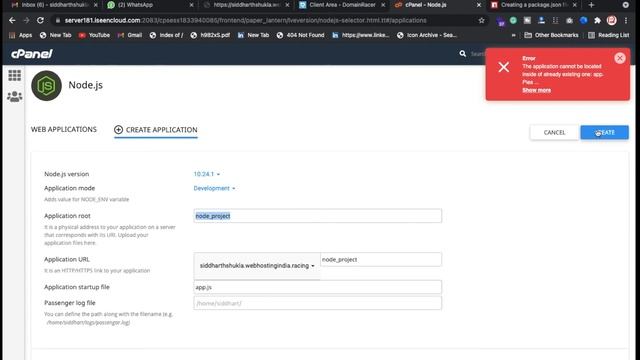Open the YouTube bookmark
The width and height of the screenshot is (640, 360).
click(x=94, y=35)
